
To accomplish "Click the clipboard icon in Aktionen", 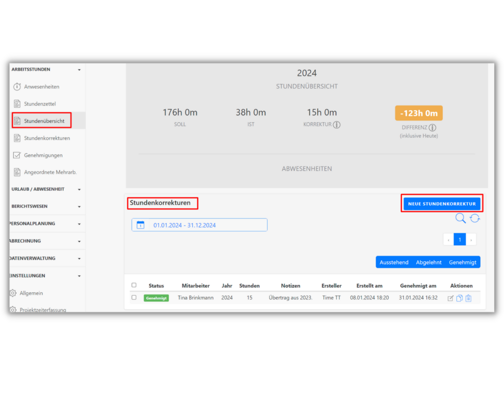I will pos(468,298).
